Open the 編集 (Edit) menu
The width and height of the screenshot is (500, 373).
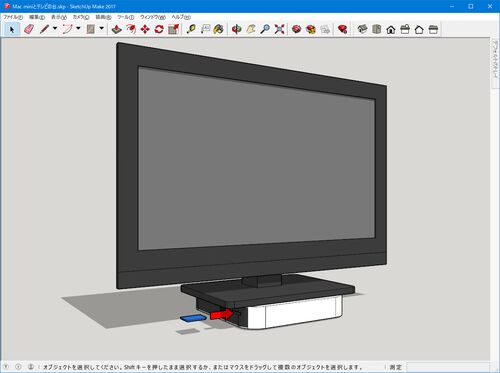[37, 17]
